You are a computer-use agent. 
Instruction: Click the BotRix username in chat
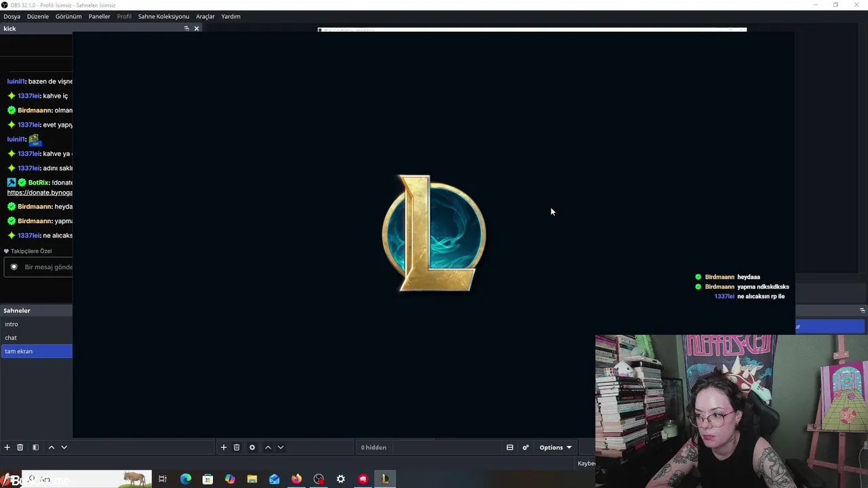point(39,182)
